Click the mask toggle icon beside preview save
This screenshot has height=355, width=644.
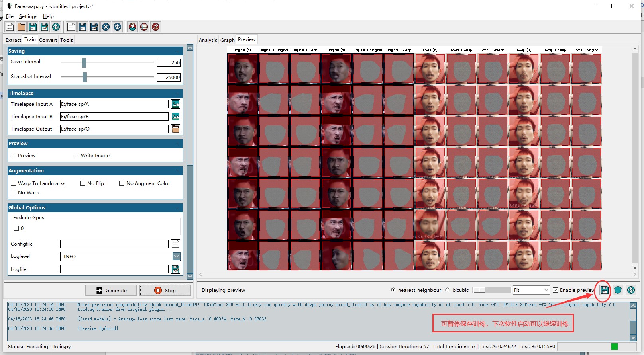[618, 290]
